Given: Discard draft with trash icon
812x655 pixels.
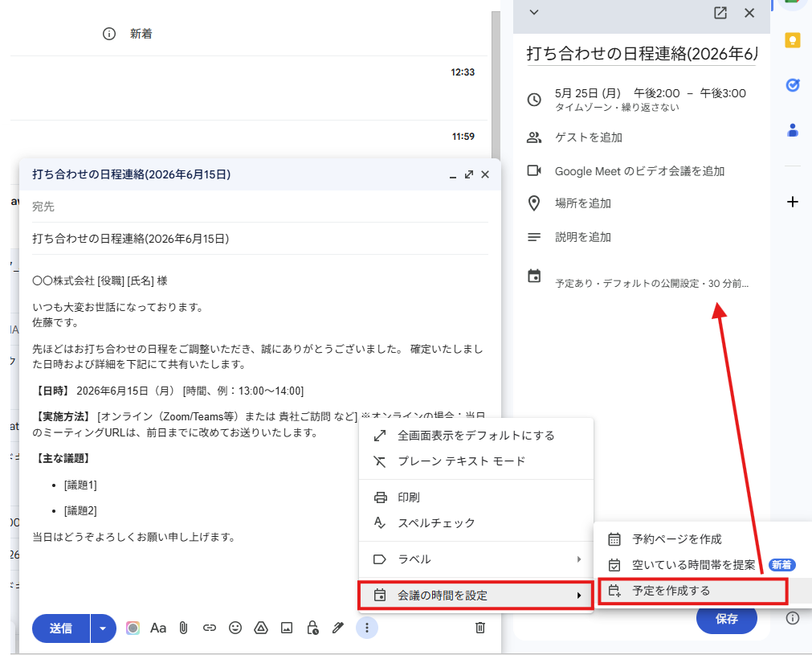Looking at the screenshot, I should coord(480,628).
